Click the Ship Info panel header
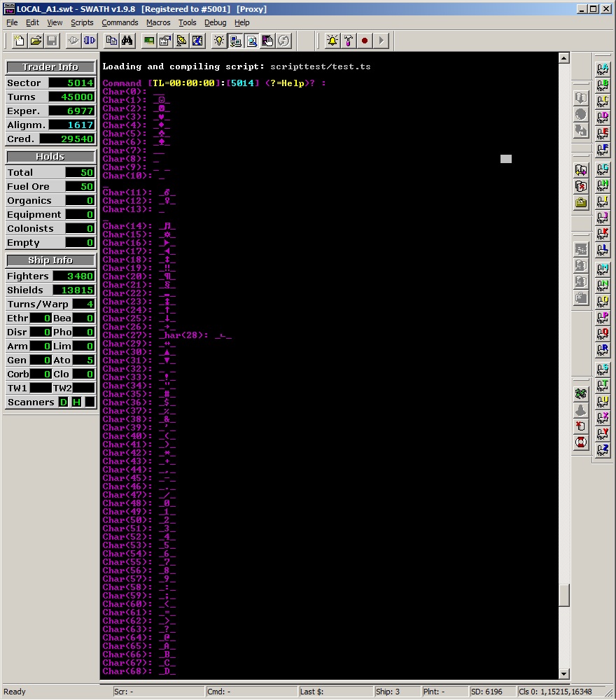616x700 pixels. 50,260
